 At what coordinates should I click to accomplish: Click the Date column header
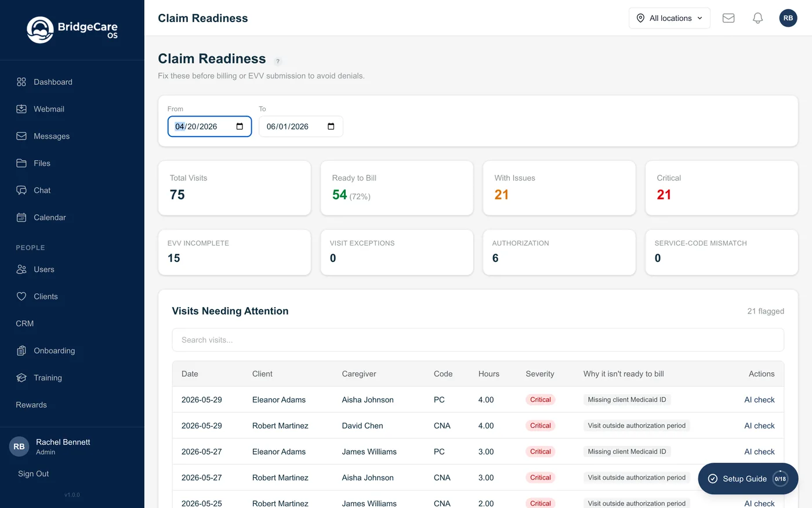[x=190, y=374]
